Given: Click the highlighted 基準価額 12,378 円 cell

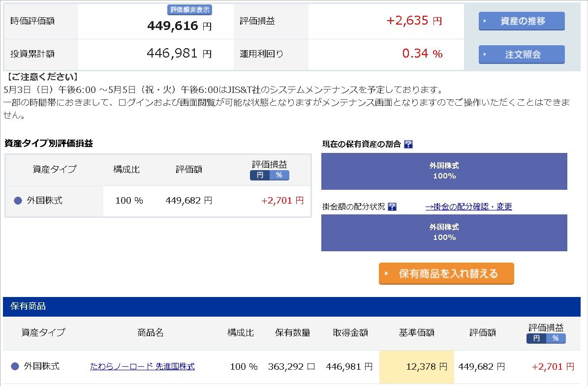Looking at the screenshot, I should point(416,367).
